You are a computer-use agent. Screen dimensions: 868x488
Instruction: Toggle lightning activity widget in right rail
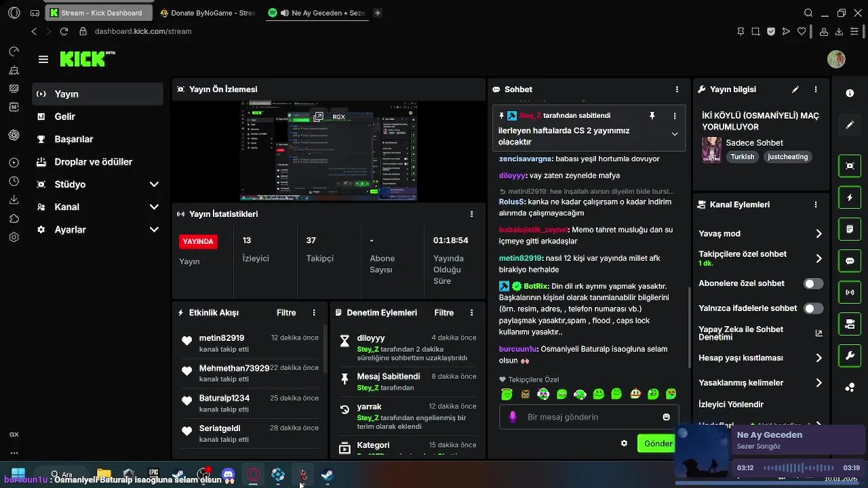click(850, 198)
